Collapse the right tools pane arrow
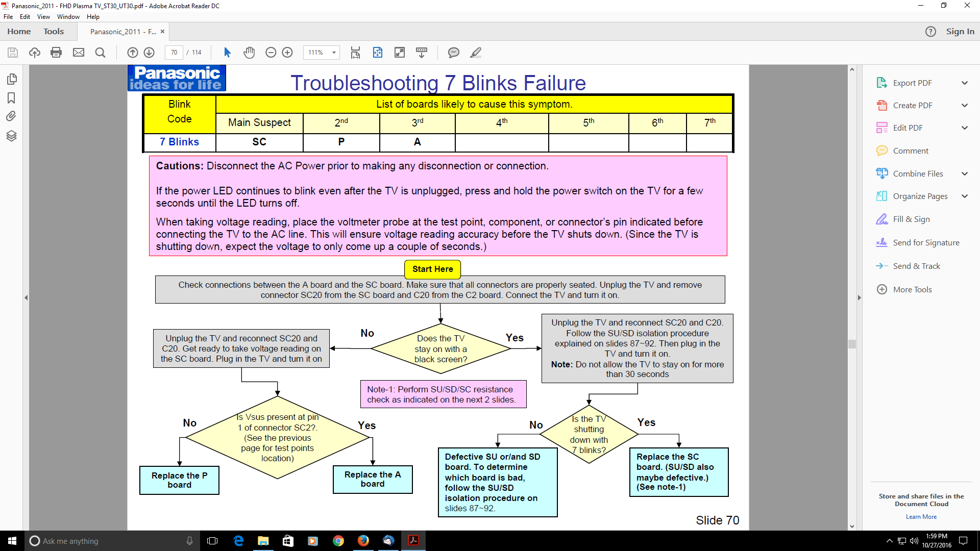The width and height of the screenshot is (980, 551). 859,297
